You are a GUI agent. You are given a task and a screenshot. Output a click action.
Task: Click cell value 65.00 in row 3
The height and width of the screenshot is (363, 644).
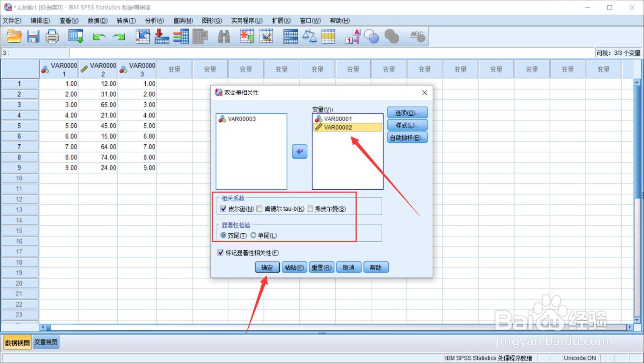coord(98,105)
